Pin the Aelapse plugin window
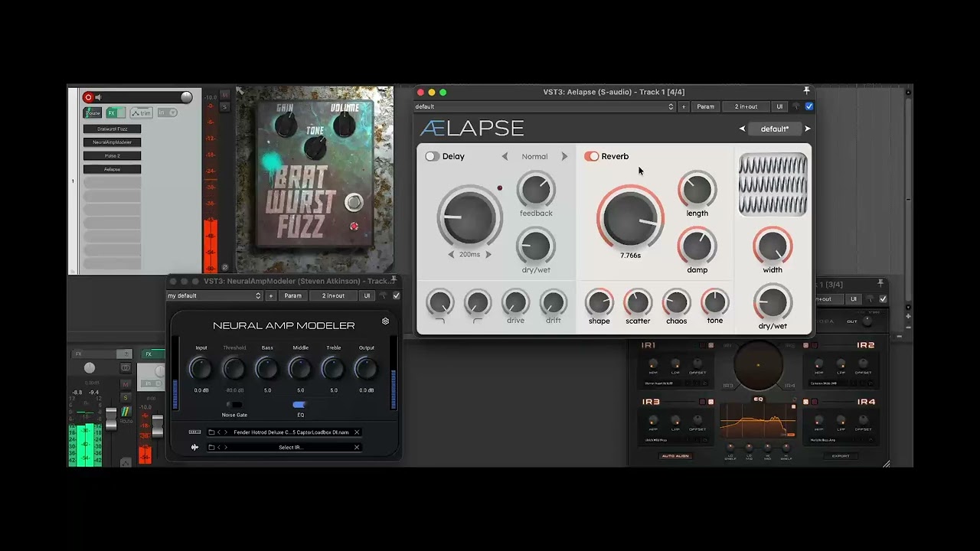Screen dimensions: 980x551 [x=806, y=91]
